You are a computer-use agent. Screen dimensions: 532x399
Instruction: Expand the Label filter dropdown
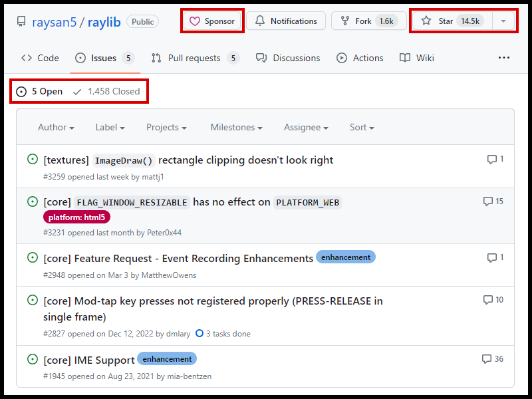[110, 127]
